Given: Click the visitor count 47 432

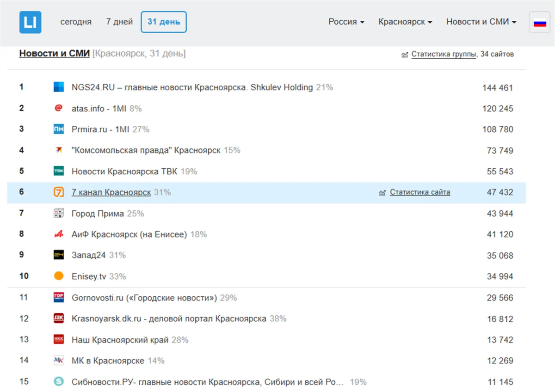Looking at the screenshot, I should (x=500, y=192).
